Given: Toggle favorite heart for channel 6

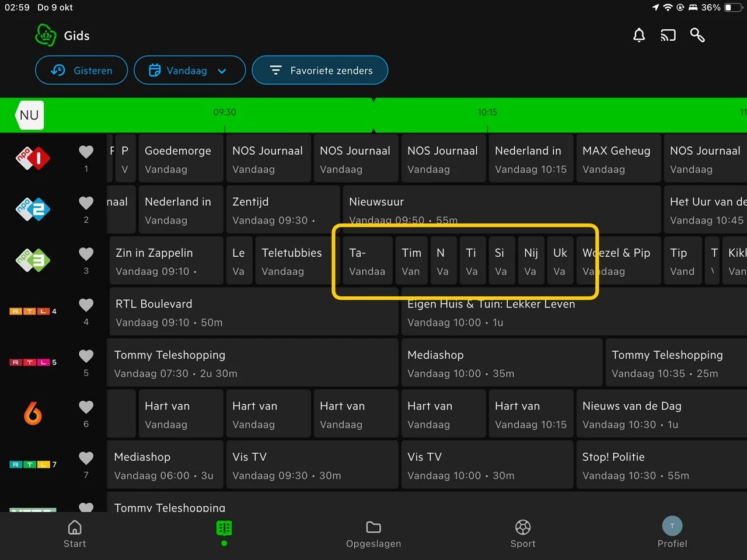Looking at the screenshot, I should click(86, 407).
